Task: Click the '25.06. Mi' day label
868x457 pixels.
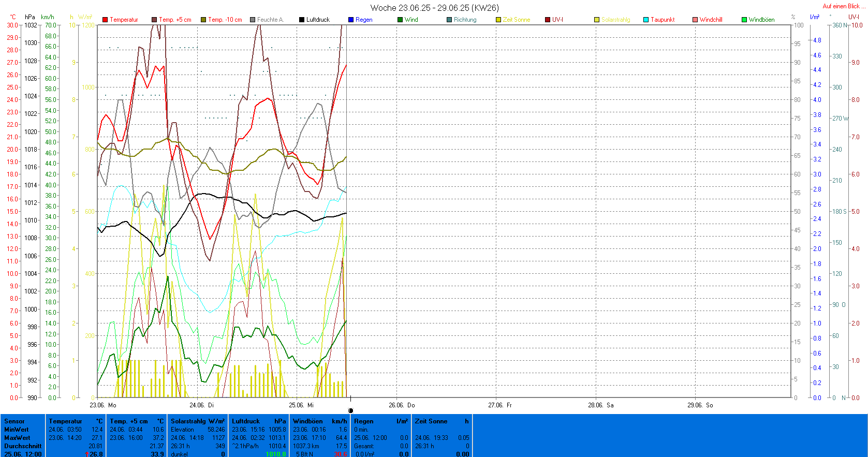Action: pyautogui.click(x=301, y=405)
